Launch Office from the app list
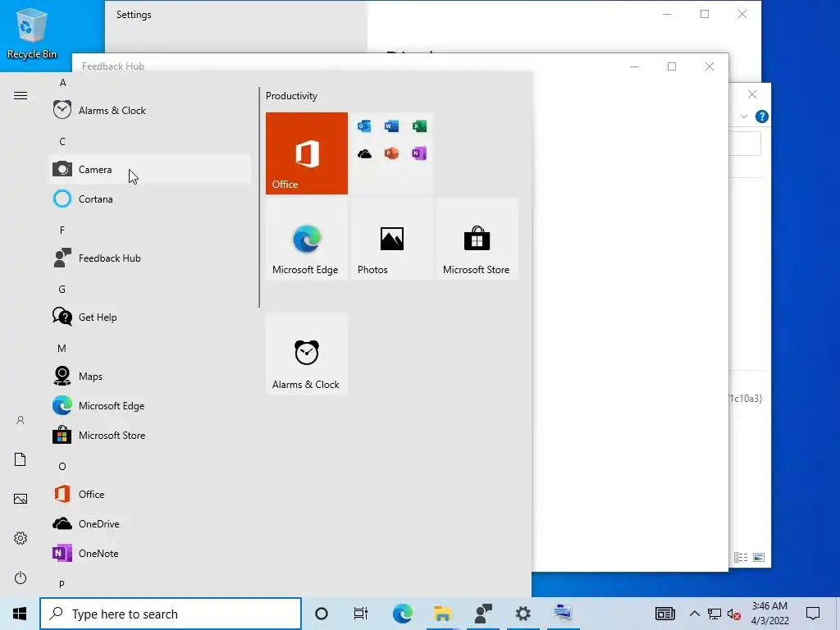Viewport: 840px width, 630px height. (x=150, y=494)
